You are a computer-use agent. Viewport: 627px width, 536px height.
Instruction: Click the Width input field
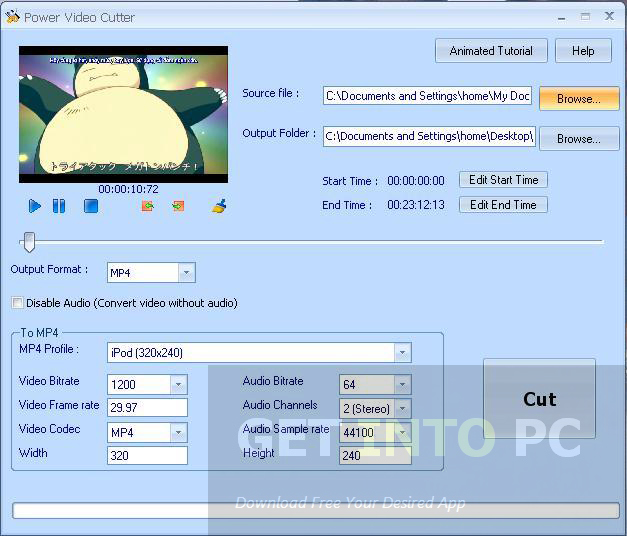point(147,456)
